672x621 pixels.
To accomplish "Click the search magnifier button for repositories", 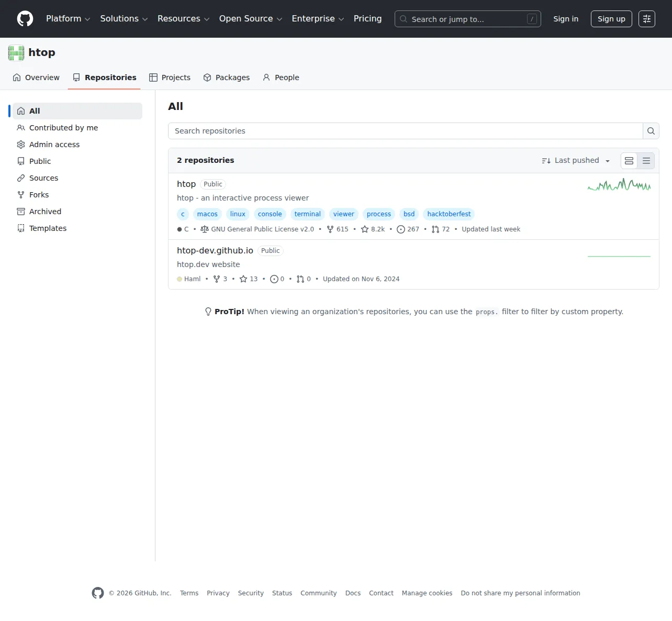I will click(651, 131).
